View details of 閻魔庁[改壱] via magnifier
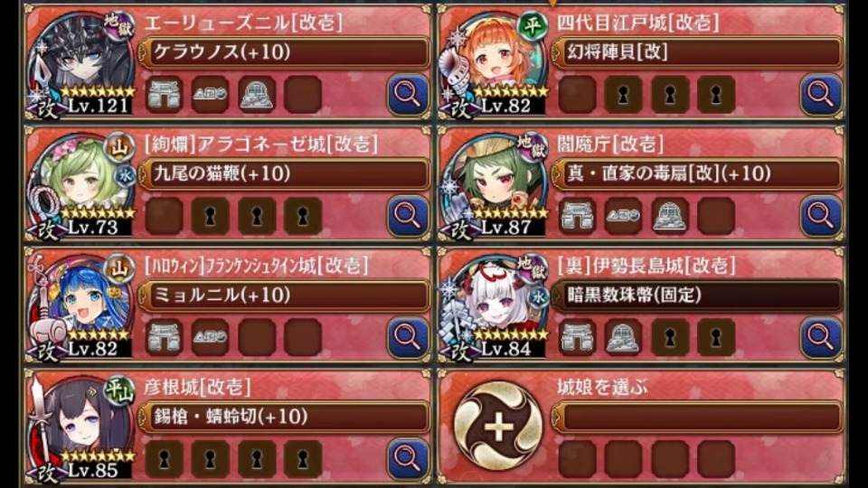 [821, 216]
